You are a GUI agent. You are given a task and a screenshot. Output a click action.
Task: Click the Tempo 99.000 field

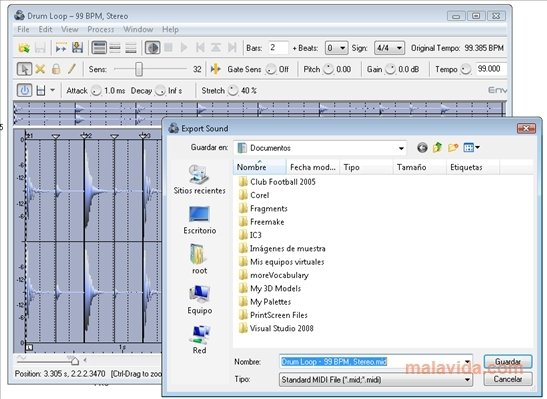(x=491, y=69)
